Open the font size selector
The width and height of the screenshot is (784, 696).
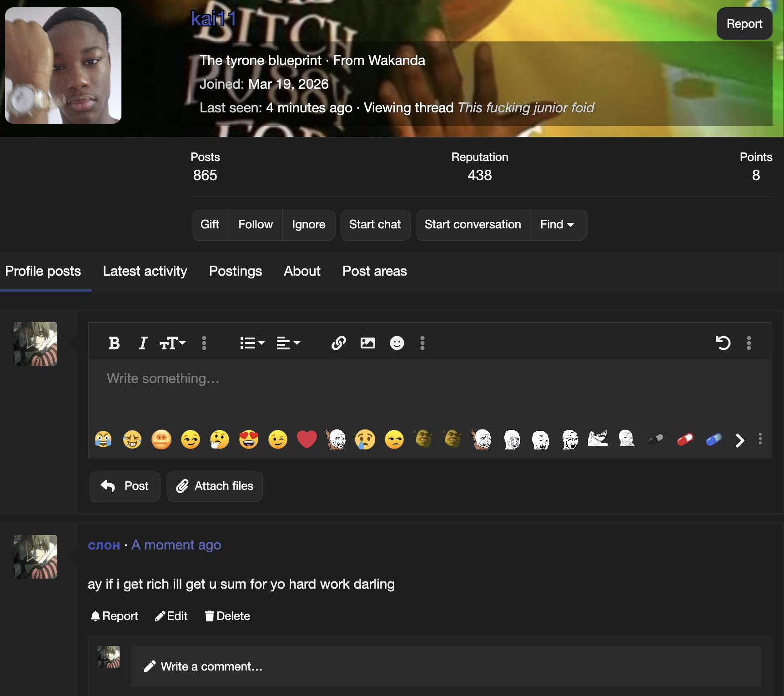click(172, 343)
